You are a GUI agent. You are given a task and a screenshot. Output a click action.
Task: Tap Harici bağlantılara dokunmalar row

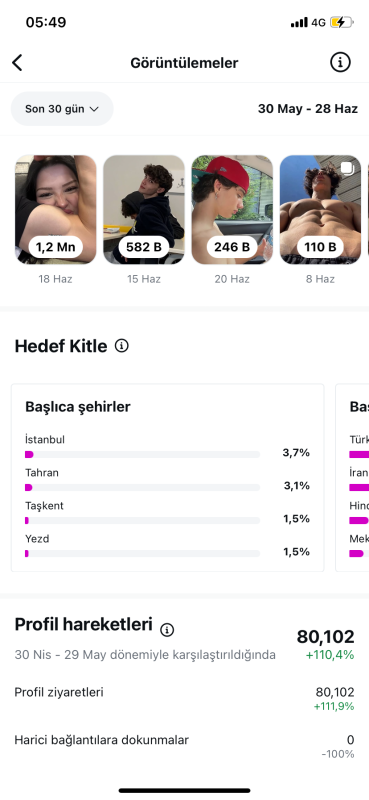pyautogui.click(x=184, y=746)
